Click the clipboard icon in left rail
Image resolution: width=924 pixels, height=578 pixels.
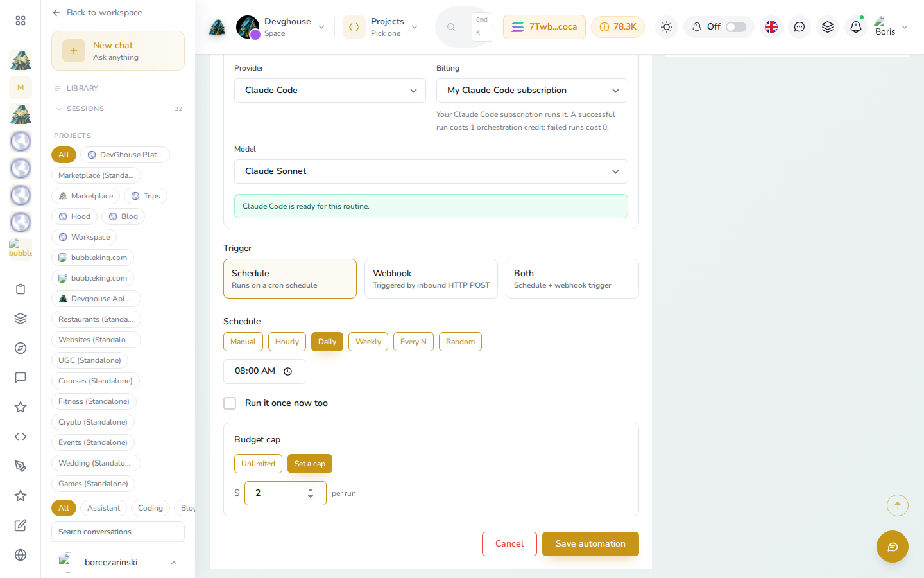[x=21, y=289]
